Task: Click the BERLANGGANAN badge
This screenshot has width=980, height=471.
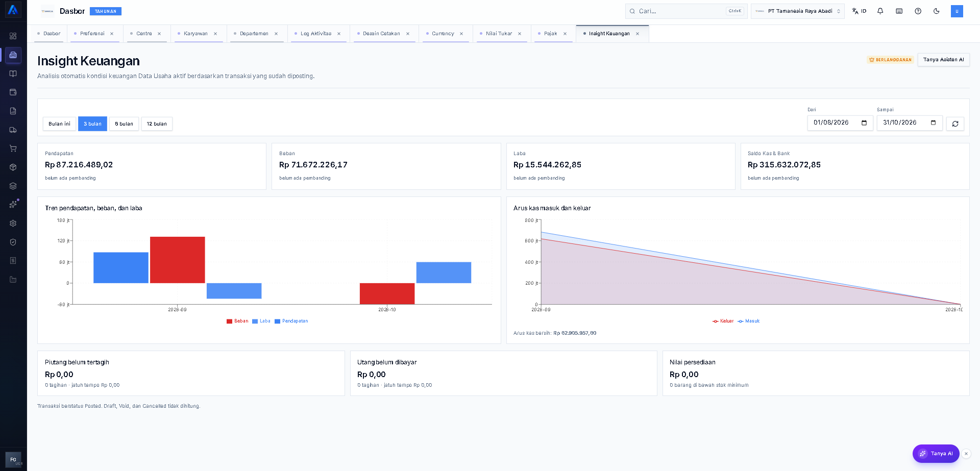Action: [890, 60]
